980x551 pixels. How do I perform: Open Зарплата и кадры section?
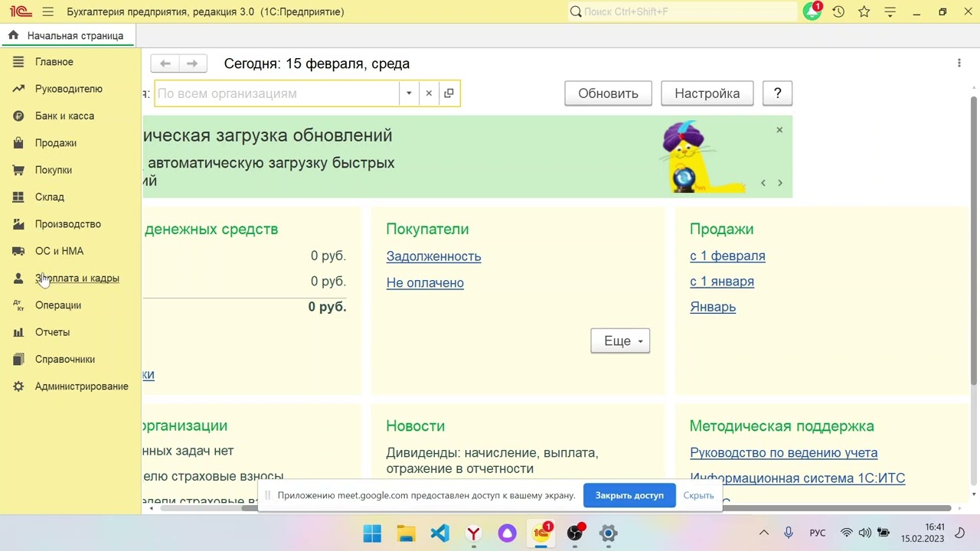point(77,278)
